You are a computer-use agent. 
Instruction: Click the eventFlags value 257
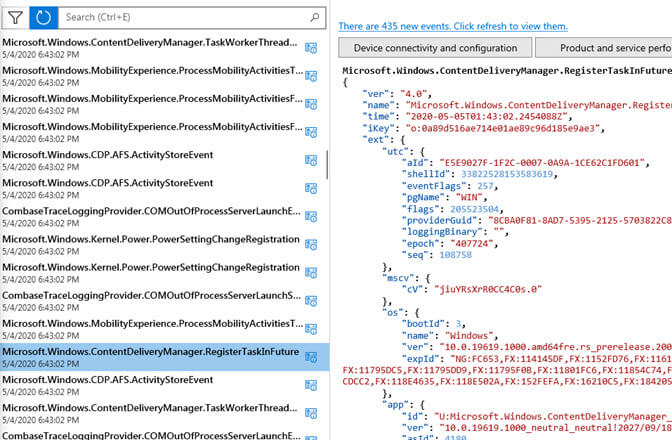[x=485, y=186]
